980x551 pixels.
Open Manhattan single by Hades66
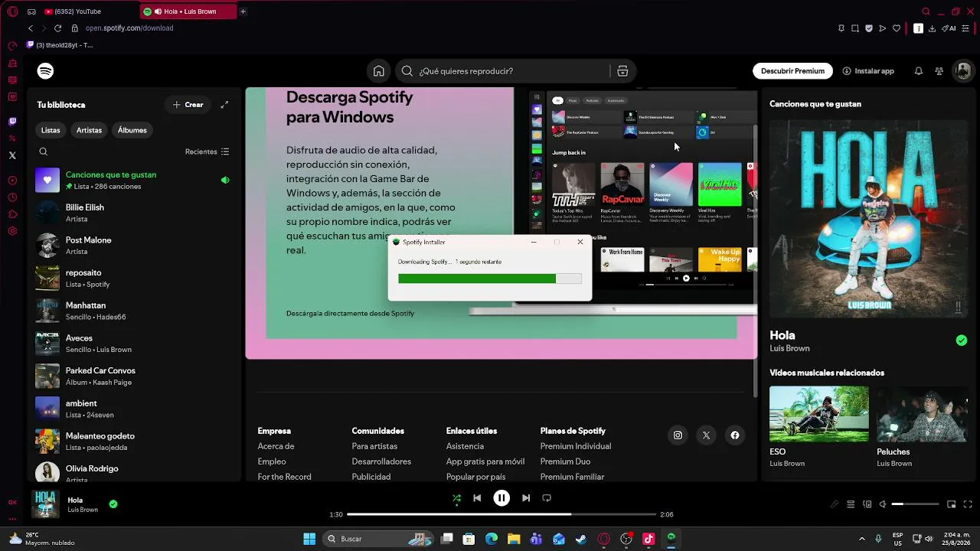point(133,311)
